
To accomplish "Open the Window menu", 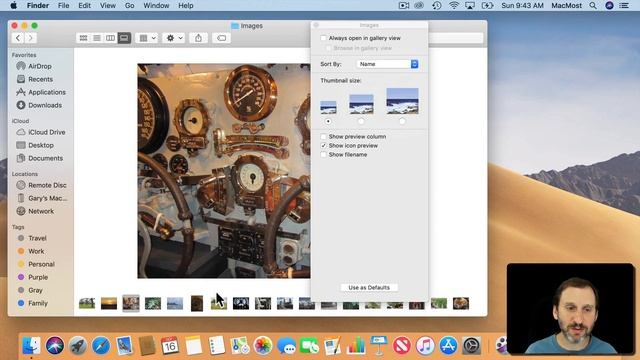I will pos(156,6).
